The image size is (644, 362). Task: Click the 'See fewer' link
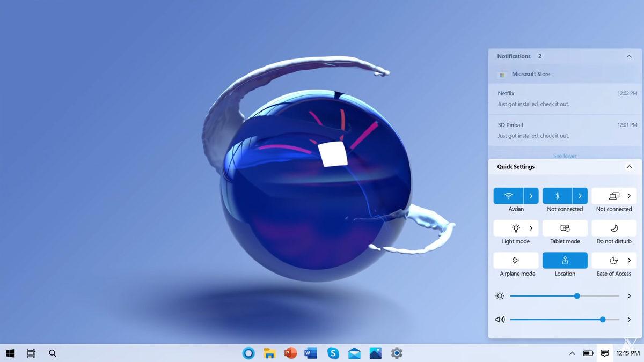(x=565, y=156)
